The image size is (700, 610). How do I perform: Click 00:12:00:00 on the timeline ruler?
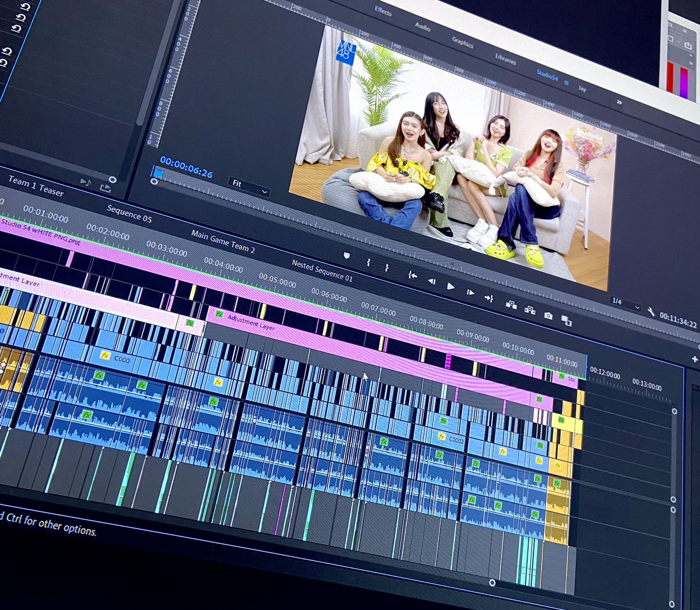coord(605,374)
